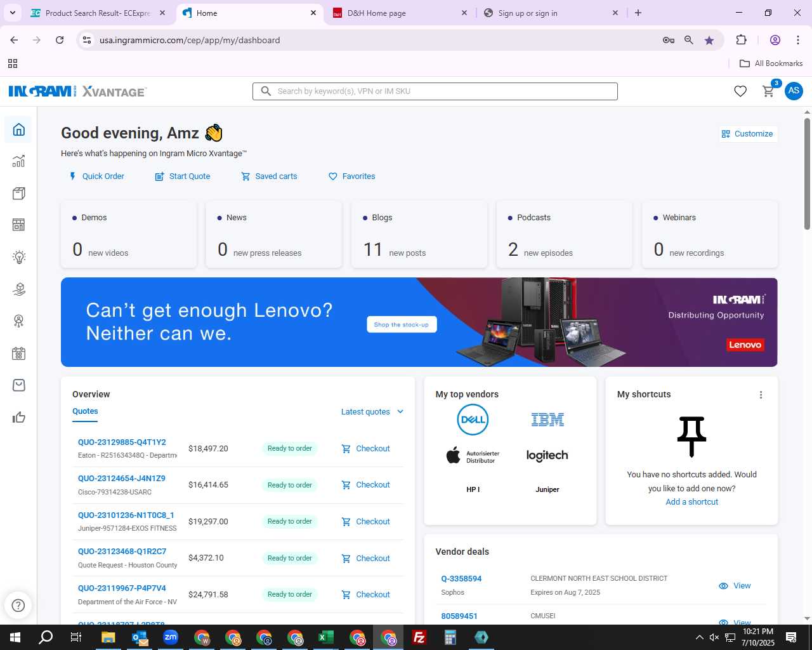The height and width of the screenshot is (650, 812).
Task: Open My shortcuts three-dot menu
Action: [761, 395]
